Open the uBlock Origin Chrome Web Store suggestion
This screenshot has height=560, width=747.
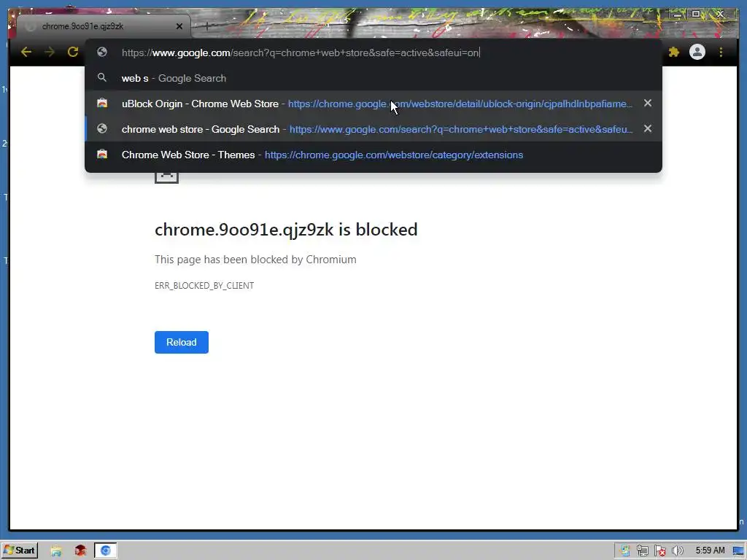click(373, 104)
